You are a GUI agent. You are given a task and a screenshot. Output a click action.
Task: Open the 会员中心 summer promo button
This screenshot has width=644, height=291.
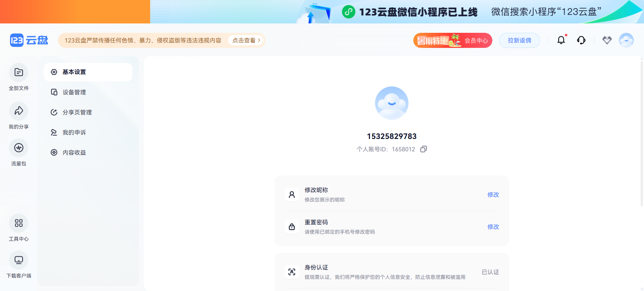click(x=452, y=40)
